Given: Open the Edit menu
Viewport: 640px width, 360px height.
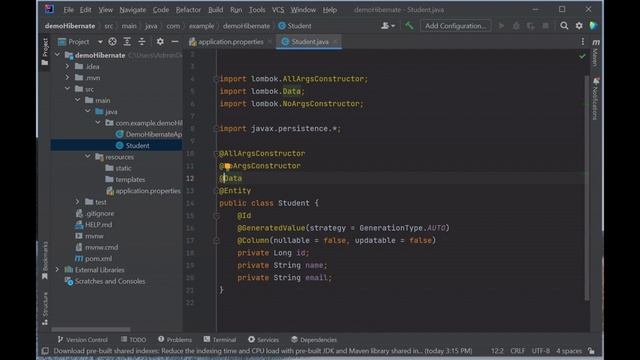Looking at the screenshot, I should [x=85, y=10].
